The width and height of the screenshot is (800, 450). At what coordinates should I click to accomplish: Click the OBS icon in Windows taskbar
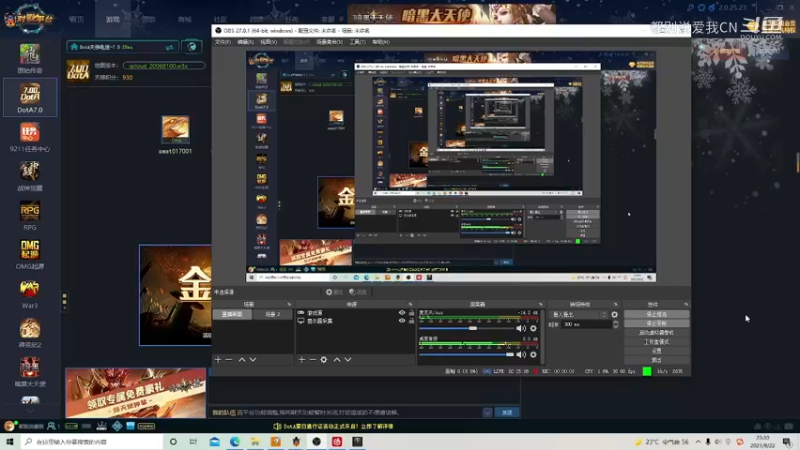pos(316,442)
